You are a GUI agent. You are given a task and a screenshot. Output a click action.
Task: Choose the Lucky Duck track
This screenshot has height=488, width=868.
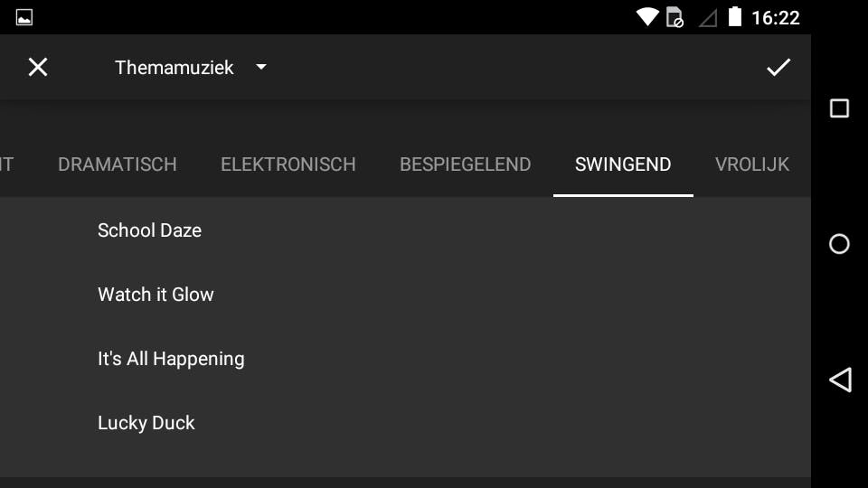[x=146, y=423]
